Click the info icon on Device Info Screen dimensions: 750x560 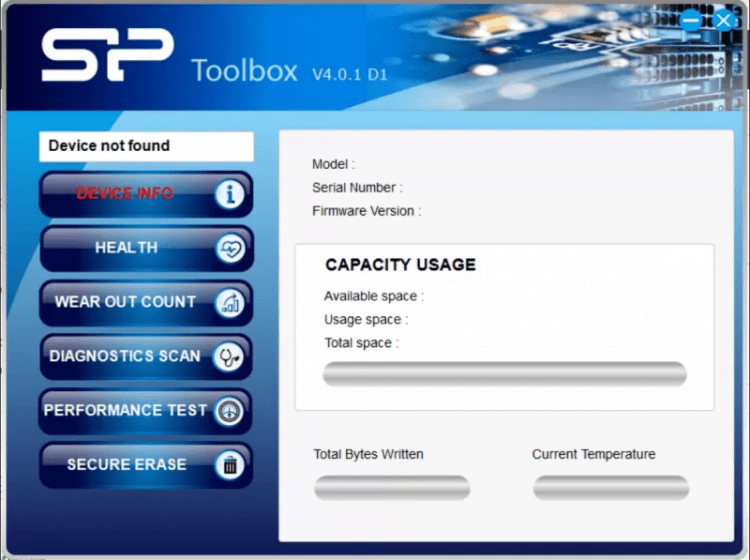point(230,195)
